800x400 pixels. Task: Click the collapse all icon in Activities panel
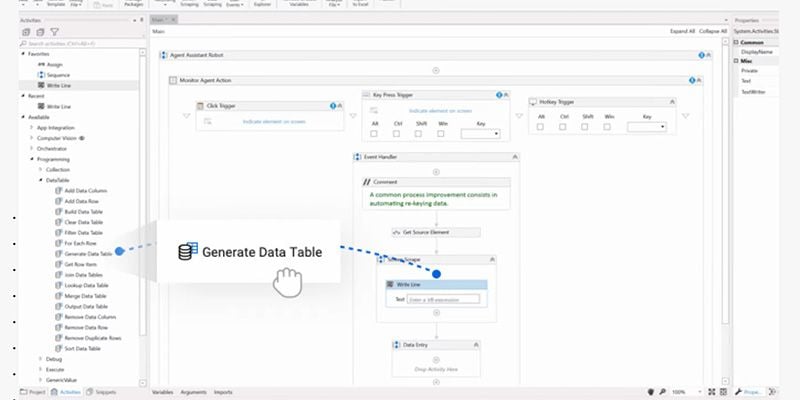[x=40, y=32]
